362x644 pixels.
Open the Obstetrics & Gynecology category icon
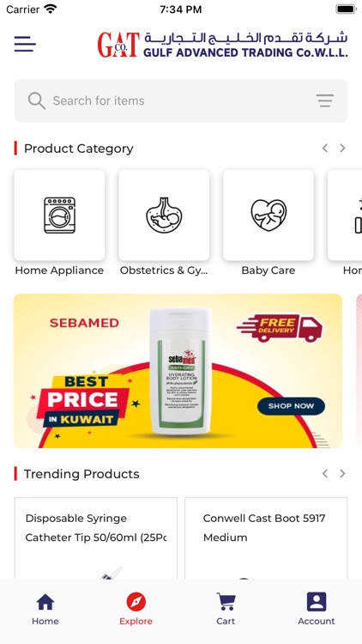164,216
